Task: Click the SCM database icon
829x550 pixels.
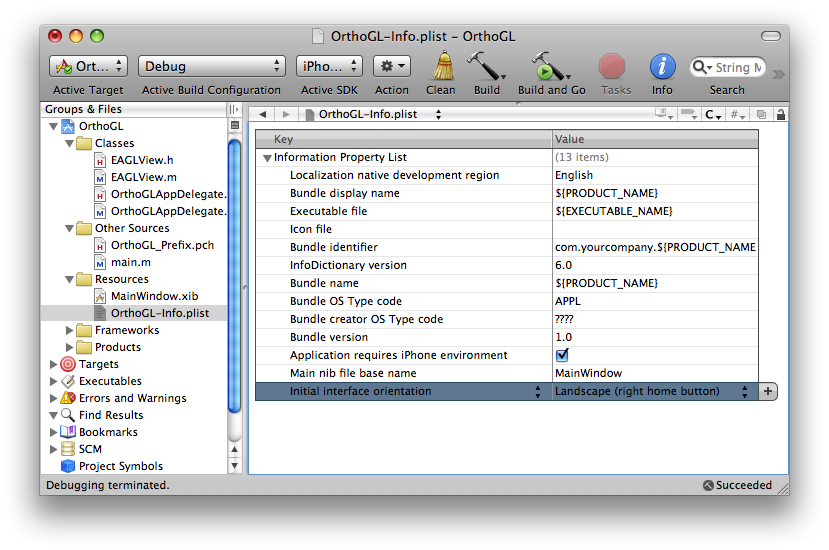Action: pos(68,449)
